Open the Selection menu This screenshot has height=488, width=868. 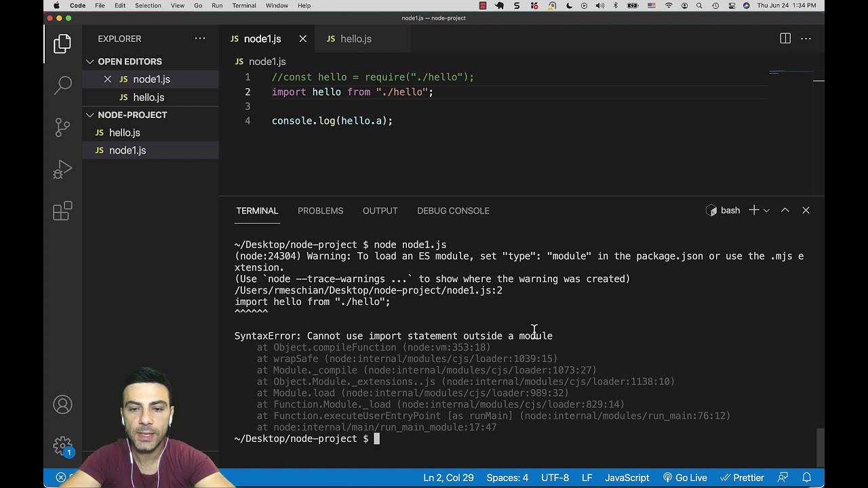click(x=148, y=5)
